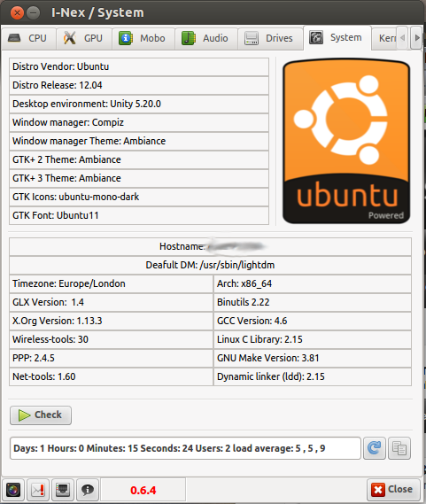Click the Check button
The width and height of the screenshot is (426, 504).
tap(41, 415)
